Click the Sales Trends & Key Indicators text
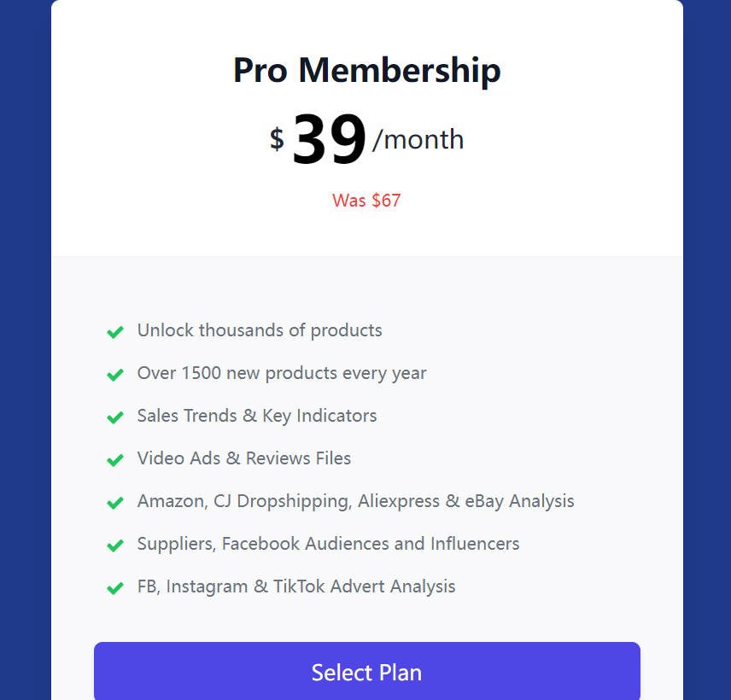The width and height of the screenshot is (731, 700). click(x=257, y=416)
